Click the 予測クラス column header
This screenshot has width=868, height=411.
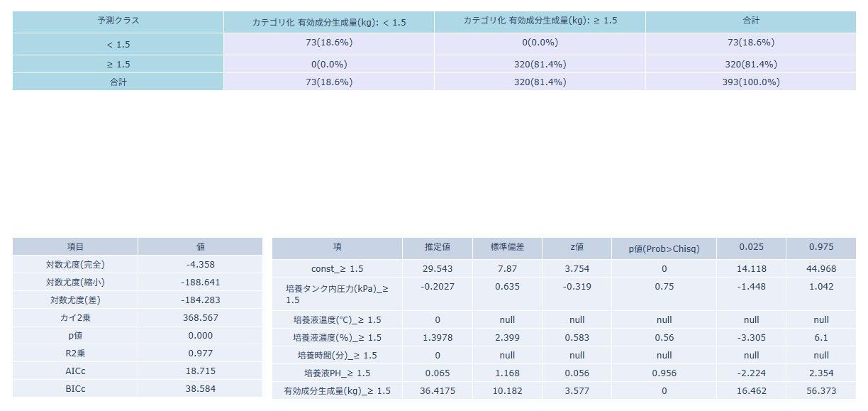[x=118, y=21]
